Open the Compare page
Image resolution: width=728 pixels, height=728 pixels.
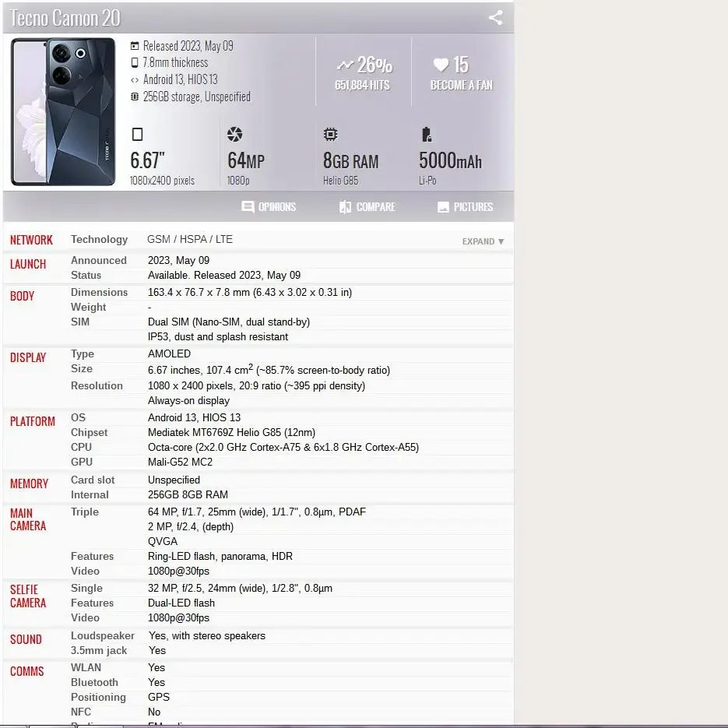[x=368, y=206]
